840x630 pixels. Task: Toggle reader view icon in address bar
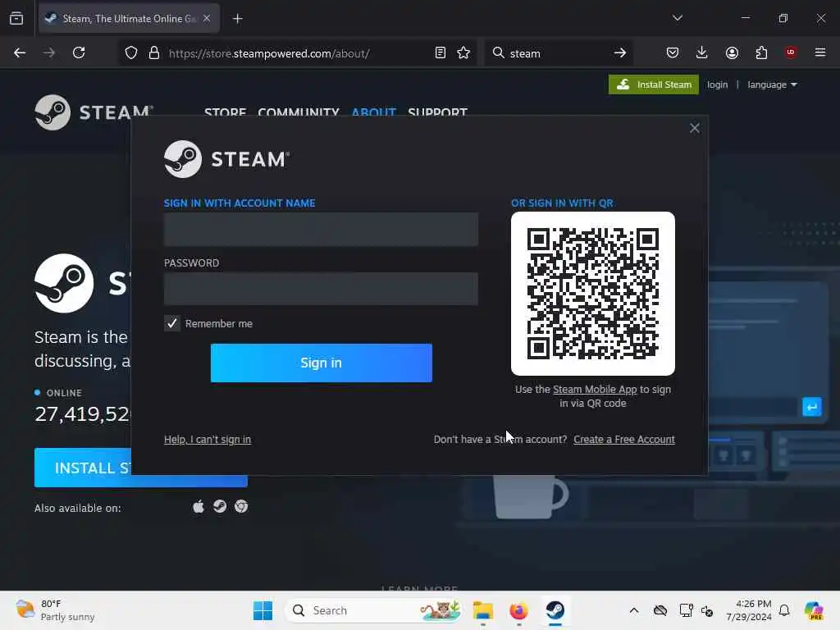point(440,52)
